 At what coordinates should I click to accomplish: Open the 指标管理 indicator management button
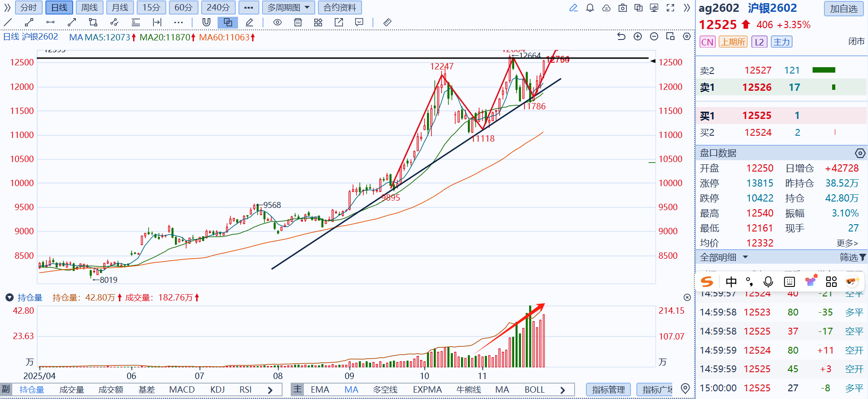pos(608,389)
